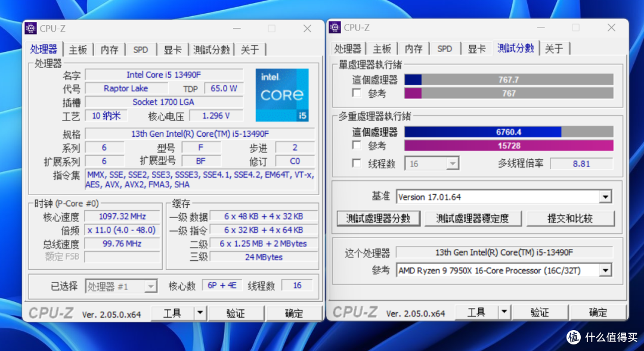Switch to 处理器 tab in the benchmark window
Image resolution: width=644 pixels, height=351 pixels.
coord(348,49)
